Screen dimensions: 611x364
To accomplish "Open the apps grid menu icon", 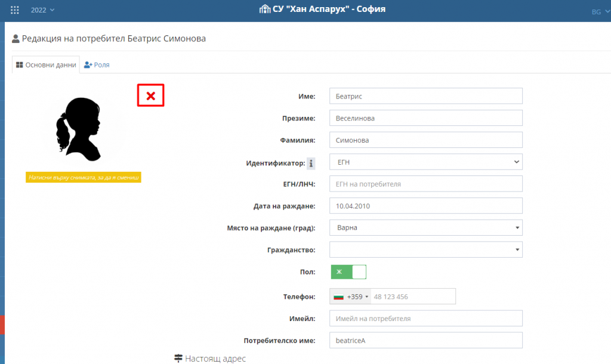I will (x=15, y=10).
